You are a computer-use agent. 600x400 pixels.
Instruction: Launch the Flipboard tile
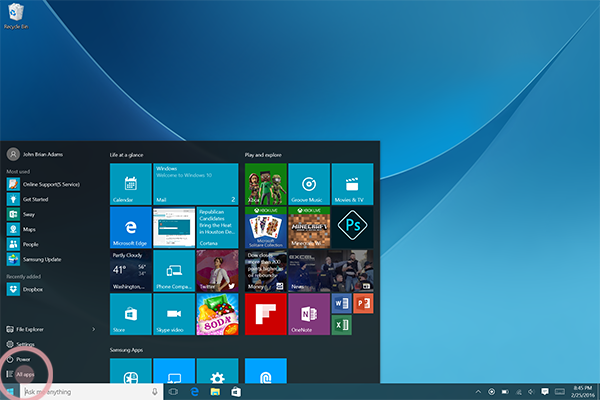[266, 314]
